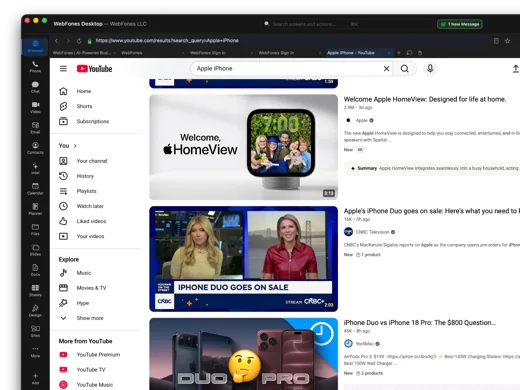Clear the Apple iPhone search text
The width and height of the screenshot is (520, 390).
(386, 69)
